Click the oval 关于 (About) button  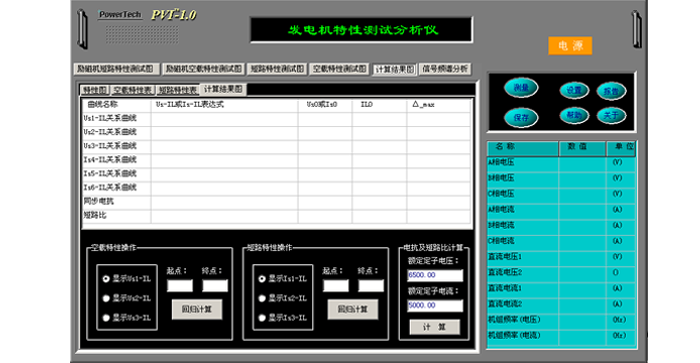click(x=611, y=116)
